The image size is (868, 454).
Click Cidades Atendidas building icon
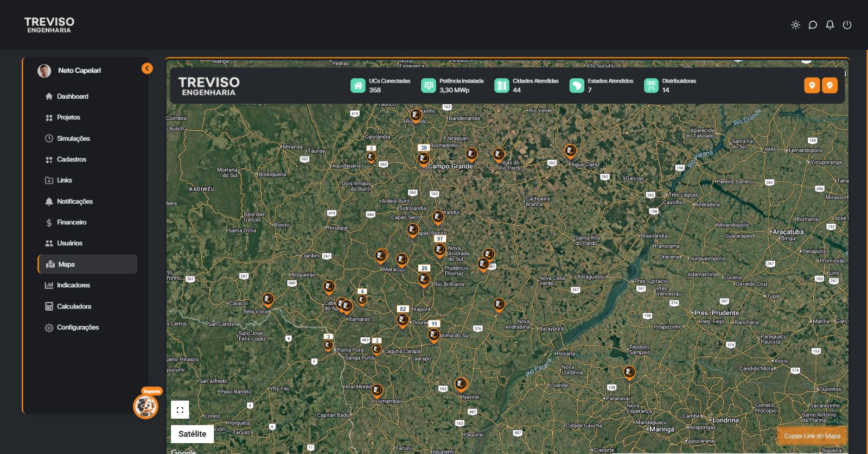coord(502,85)
